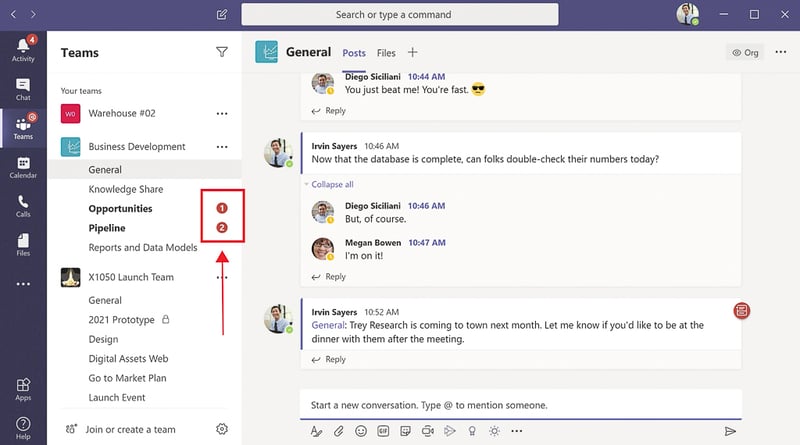
Task: Collapse all replies in the thread
Action: pyautogui.click(x=332, y=184)
